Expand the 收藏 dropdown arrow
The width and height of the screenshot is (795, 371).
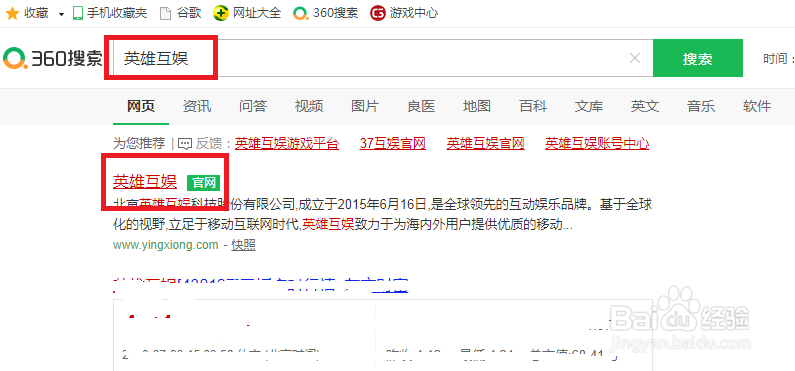61,14
